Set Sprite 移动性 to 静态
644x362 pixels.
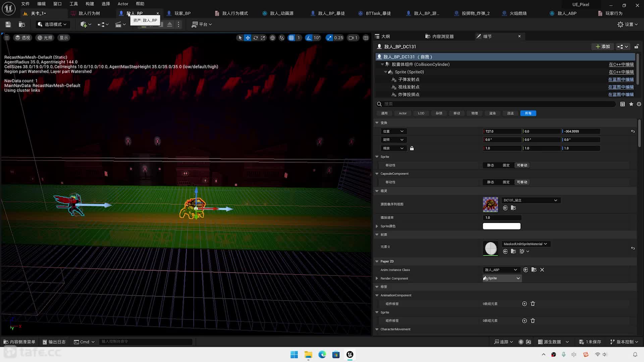point(490,165)
